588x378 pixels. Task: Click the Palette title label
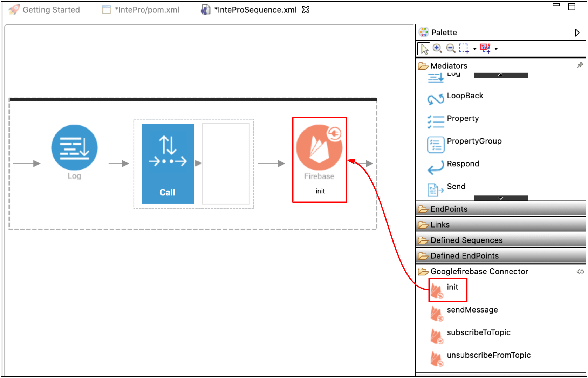444,33
